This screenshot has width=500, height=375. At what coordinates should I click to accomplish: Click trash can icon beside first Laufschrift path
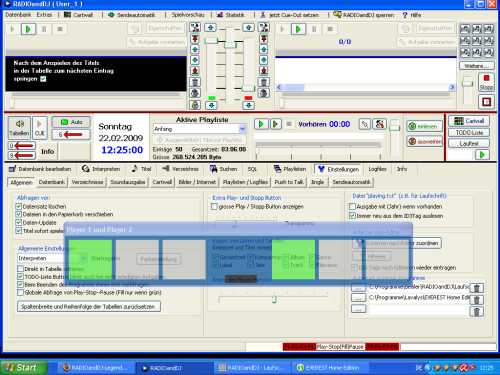point(477,288)
